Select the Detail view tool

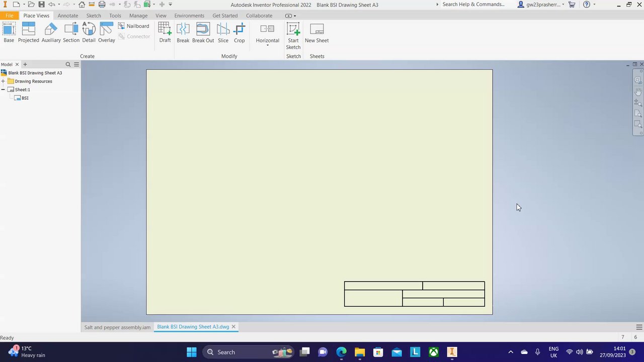point(89,33)
